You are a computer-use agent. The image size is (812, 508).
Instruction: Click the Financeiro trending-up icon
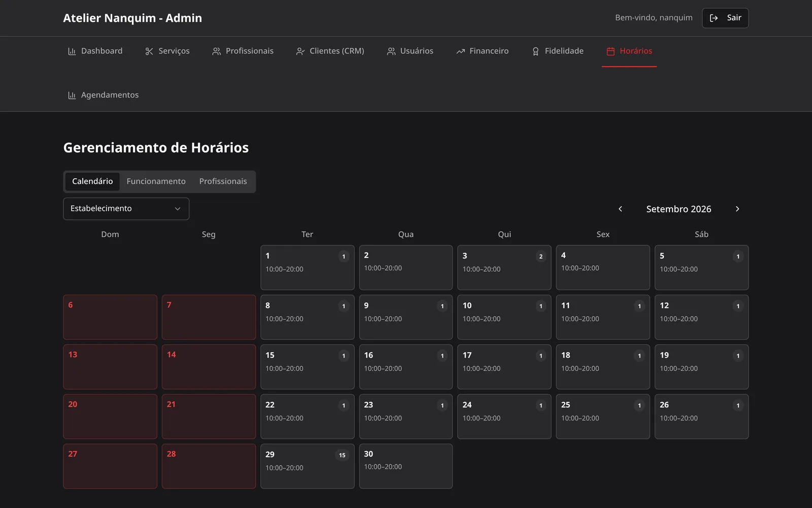coord(460,51)
